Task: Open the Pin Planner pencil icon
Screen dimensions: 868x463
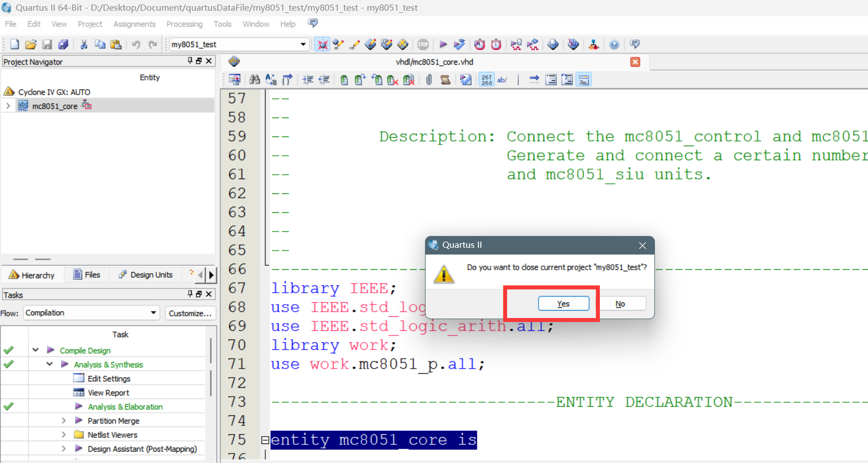Action: (x=355, y=44)
